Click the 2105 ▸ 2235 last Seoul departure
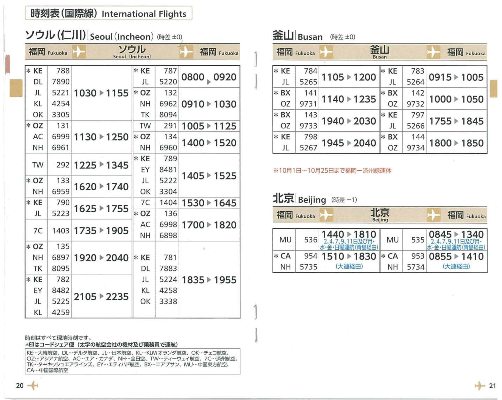Screen dimensions: 502x400 [101, 296]
